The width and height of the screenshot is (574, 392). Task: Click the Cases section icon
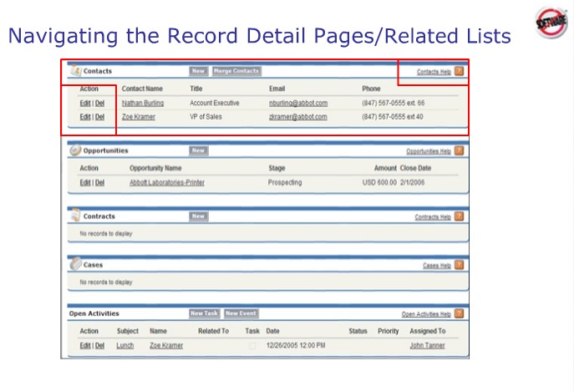(x=75, y=264)
